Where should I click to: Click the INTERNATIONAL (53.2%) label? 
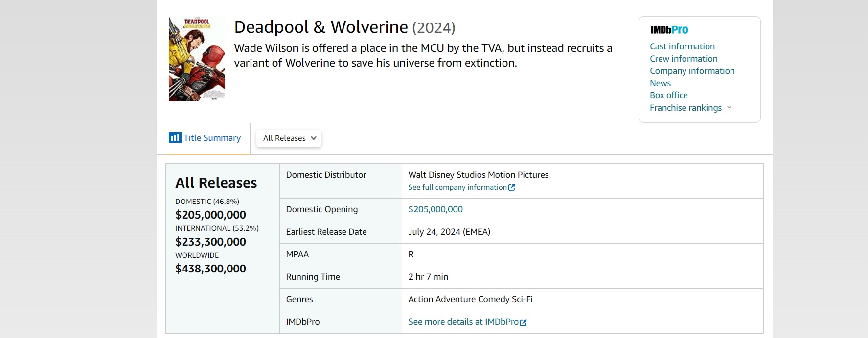(217, 228)
